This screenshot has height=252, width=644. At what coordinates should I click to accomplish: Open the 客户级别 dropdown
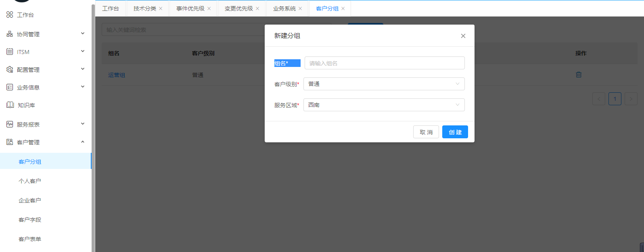384,84
